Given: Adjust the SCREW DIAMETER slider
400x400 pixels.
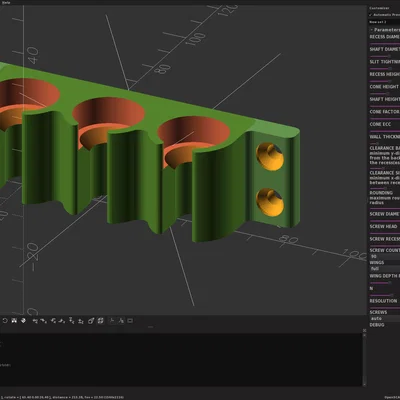Looking at the screenshot, I should click(x=385, y=221).
